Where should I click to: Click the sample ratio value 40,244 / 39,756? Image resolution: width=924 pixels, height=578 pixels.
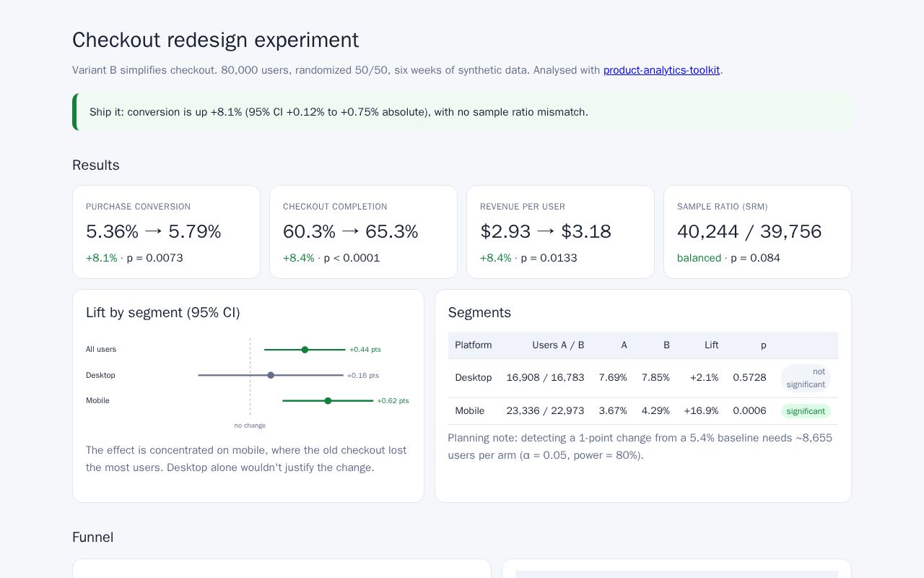coord(749,231)
